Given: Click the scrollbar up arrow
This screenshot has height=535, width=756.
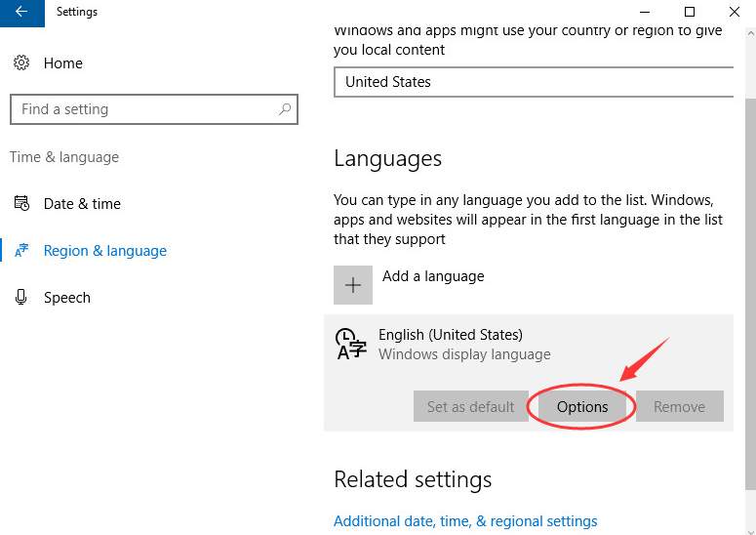Looking at the screenshot, I should [751, 34].
